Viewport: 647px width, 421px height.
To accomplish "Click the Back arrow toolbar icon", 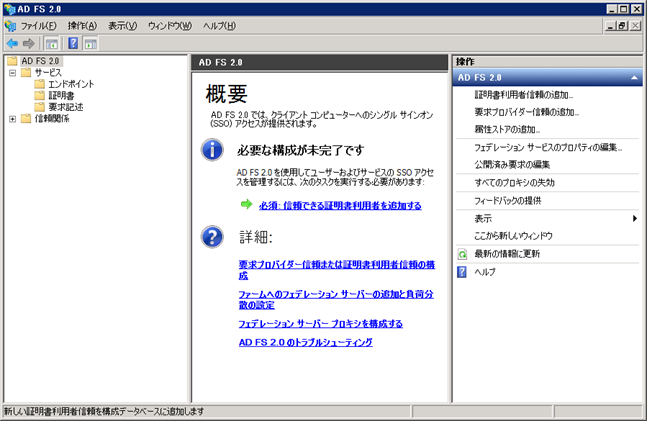I will click(x=12, y=43).
